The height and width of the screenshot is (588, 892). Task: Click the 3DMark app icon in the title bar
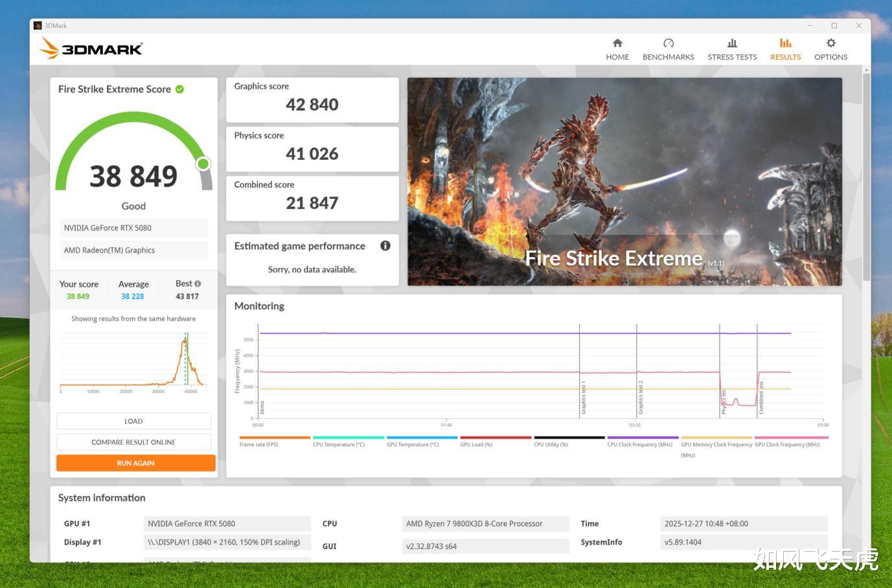point(38,26)
